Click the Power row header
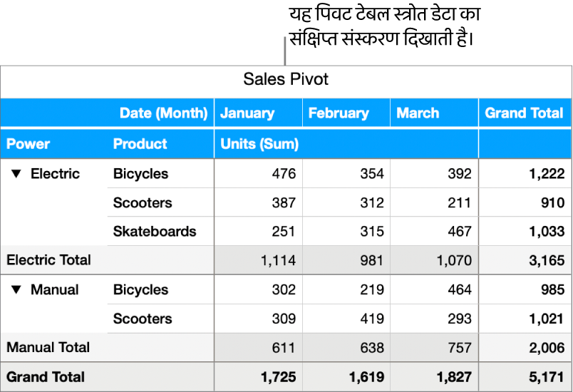The height and width of the screenshot is (392, 573). (x=29, y=144)
